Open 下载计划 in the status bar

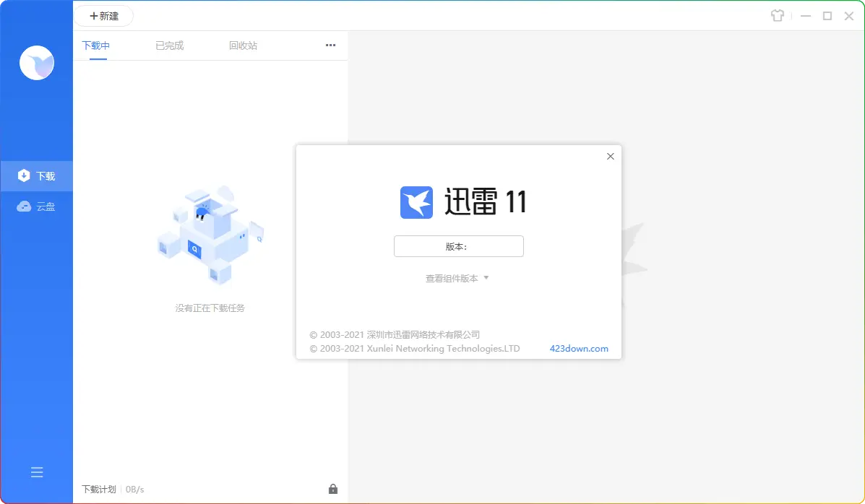99,489
